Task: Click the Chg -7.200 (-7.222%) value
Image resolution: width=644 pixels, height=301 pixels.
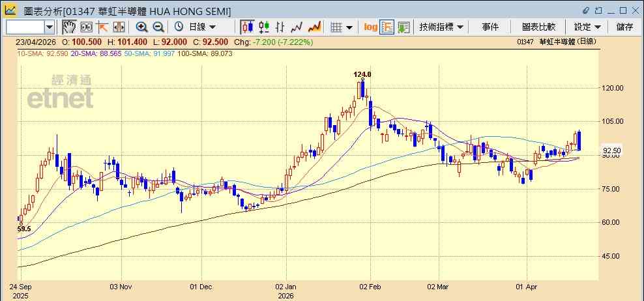Action: tap(274, 42)
